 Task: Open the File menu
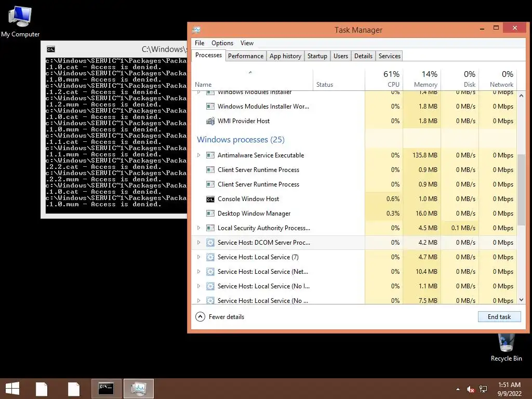tap(199, 43)
